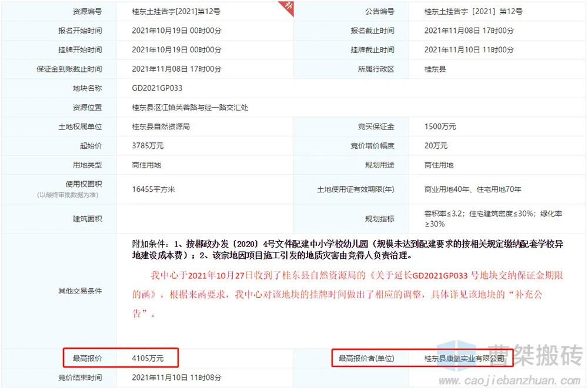Click announcement number 桂东土挂告字〔2021〕第12号
This screenshot has height=390, width=588.
click(473, 12)
